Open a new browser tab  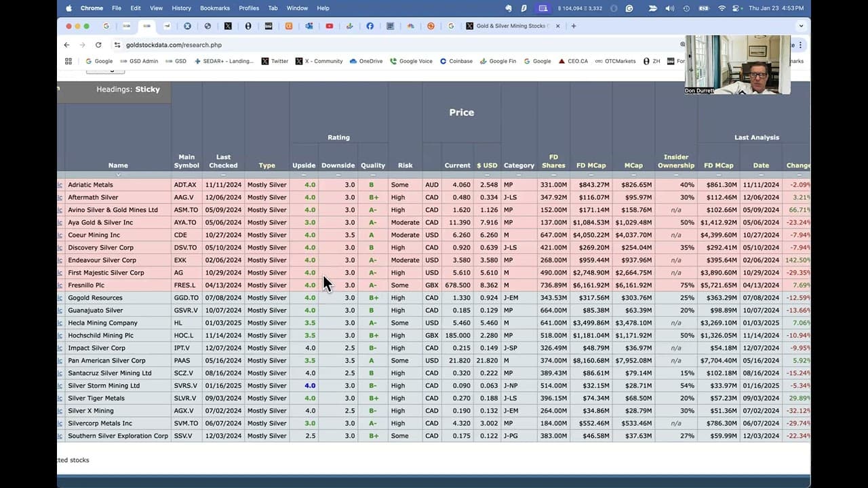click(x=574, y=26)
